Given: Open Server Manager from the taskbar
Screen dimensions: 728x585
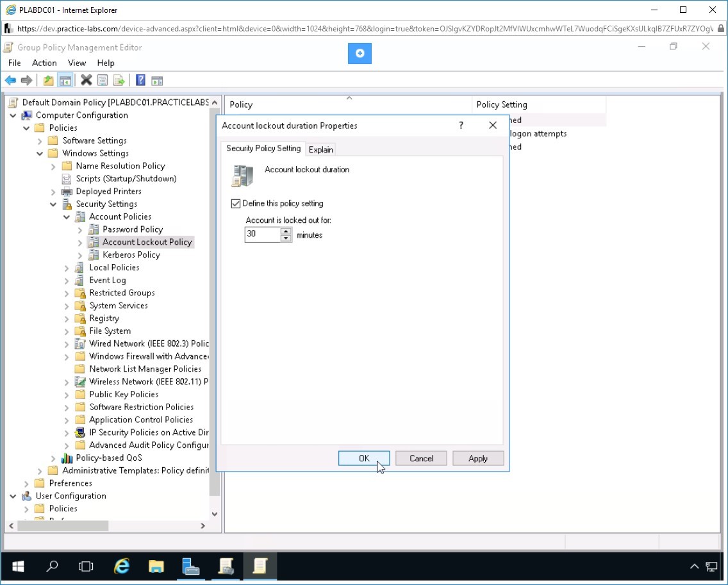Looking at the screenshot, I should click(190, 566).
